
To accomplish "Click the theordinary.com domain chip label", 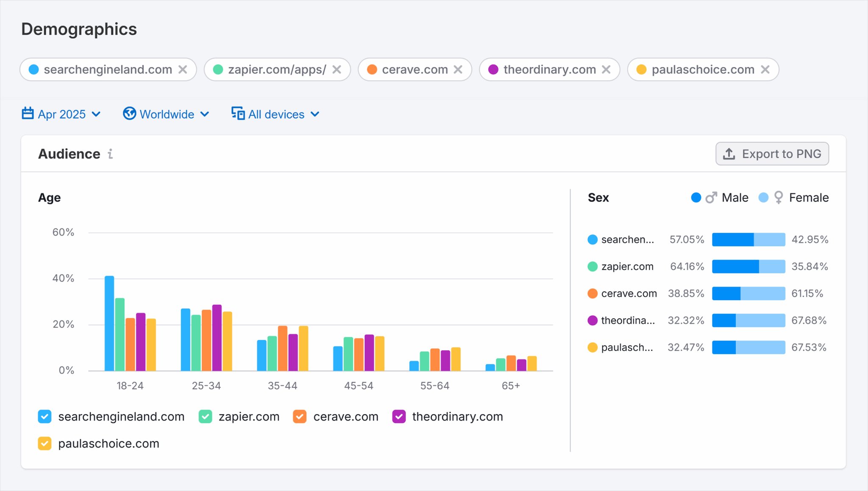I will (550, 70).
